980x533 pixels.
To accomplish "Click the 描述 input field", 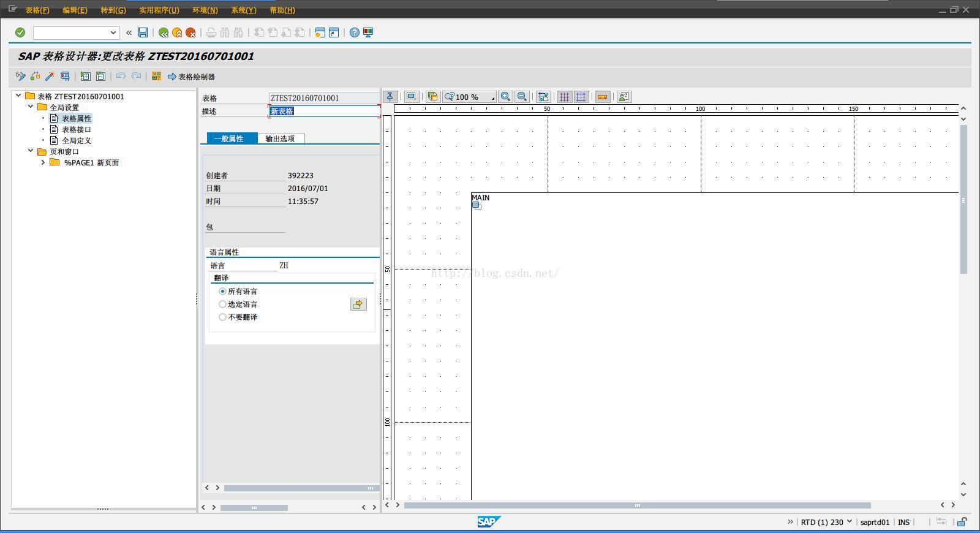I will [325, 111].
